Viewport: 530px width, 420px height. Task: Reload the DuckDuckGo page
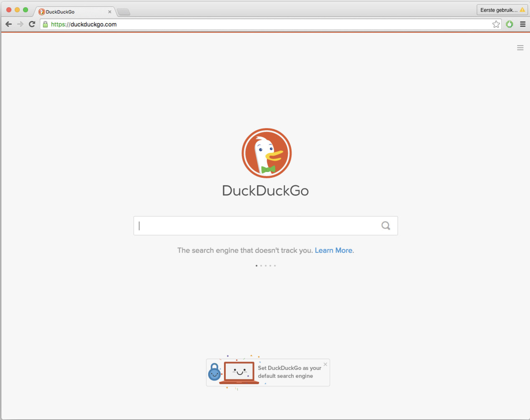[32, 24]
